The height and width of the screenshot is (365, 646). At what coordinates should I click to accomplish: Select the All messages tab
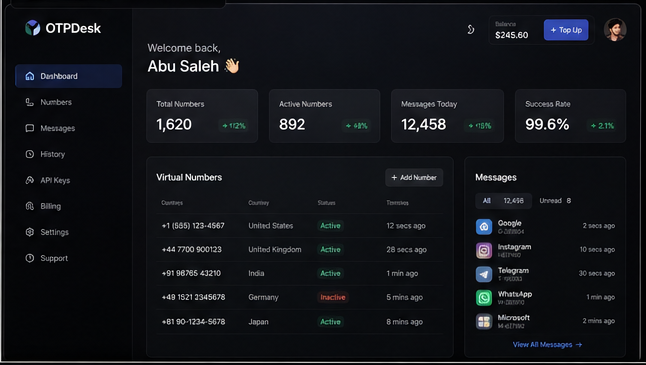[503, 201]
